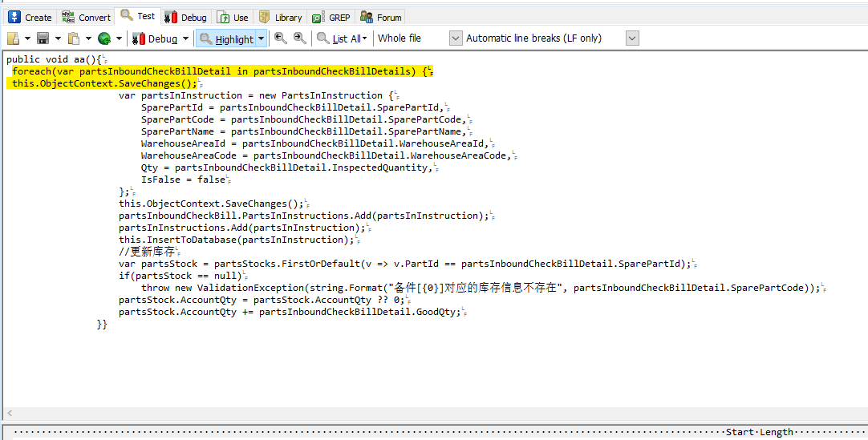This screenshot has width=868, height=440.
Task: Open the List All menu button
Action: pyautogui.click(x=343, y=38)
